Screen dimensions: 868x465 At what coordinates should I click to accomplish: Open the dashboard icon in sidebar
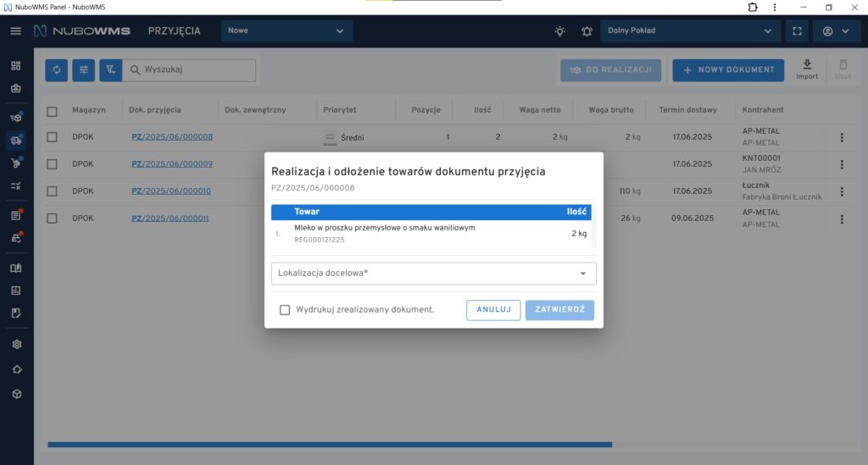click(x=16, y=66)
